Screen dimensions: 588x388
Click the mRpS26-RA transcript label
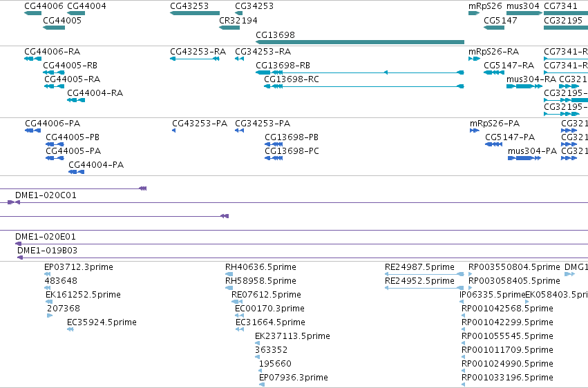pos(494,51)
